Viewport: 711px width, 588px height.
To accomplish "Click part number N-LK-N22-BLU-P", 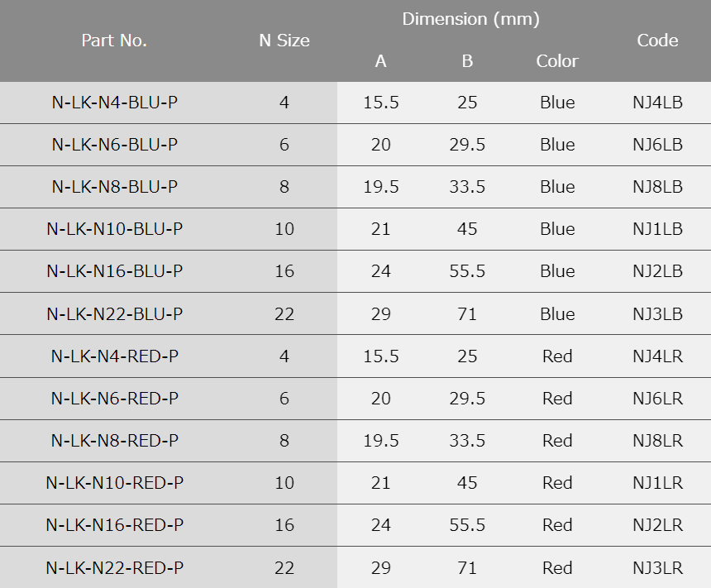I will click(x=115, y=314).
